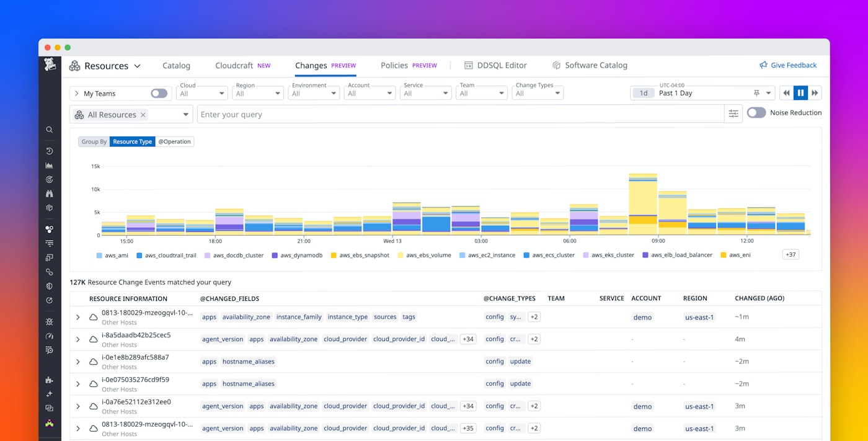Open query options using the sliders icon
This screenshot has height=441, width=868.
733,114
